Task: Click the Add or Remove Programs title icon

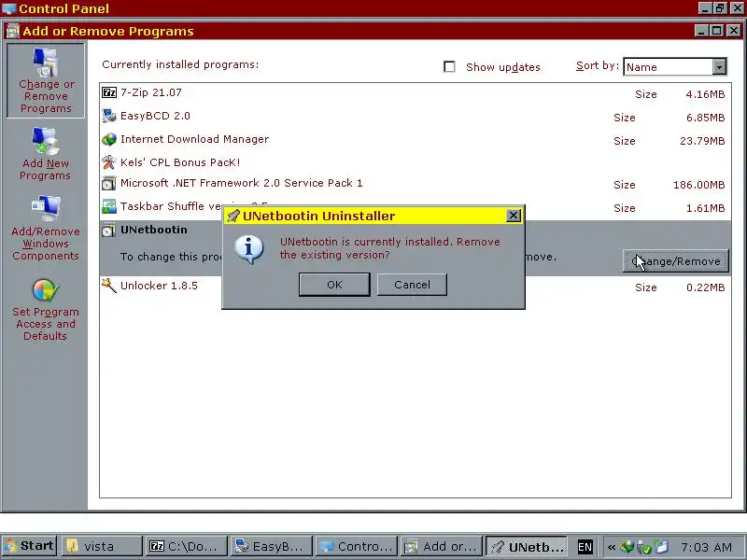Action: (x=12, y=32)
